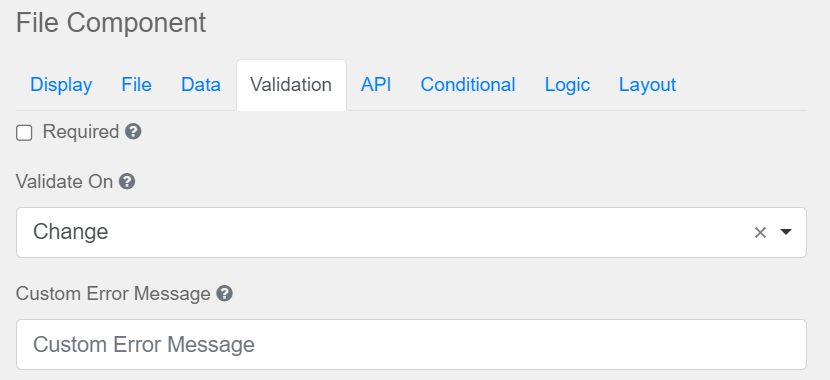Show the Validate On help icon tooltip
830x380 pixels.
point(127,182)
